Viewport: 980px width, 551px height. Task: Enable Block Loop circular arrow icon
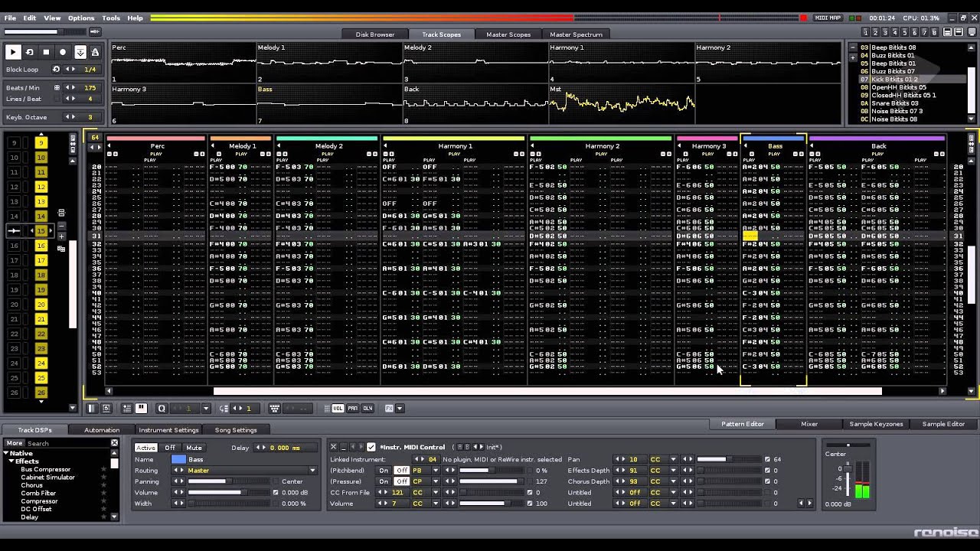(x=56, y=69)
